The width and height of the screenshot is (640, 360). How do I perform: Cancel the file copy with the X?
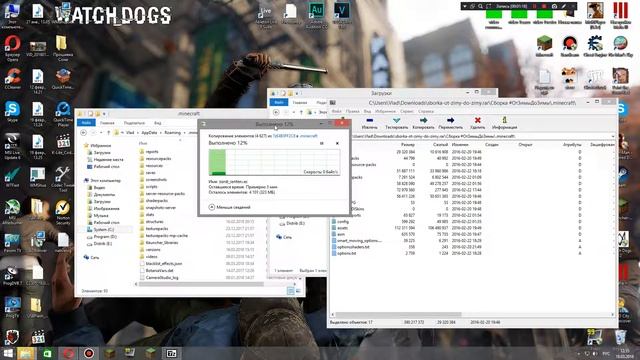tap(337, 143)
